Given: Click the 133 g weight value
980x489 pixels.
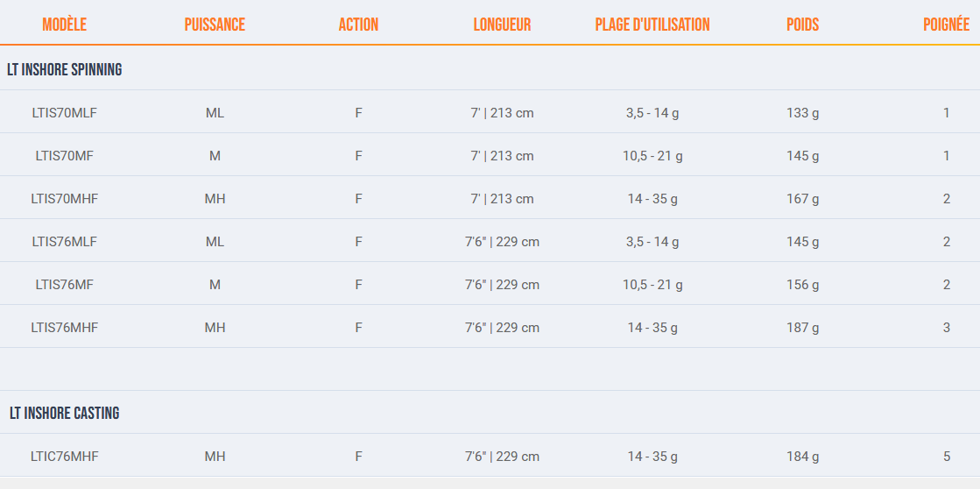Looking at the screenshot, I should [x=802, y=113].
